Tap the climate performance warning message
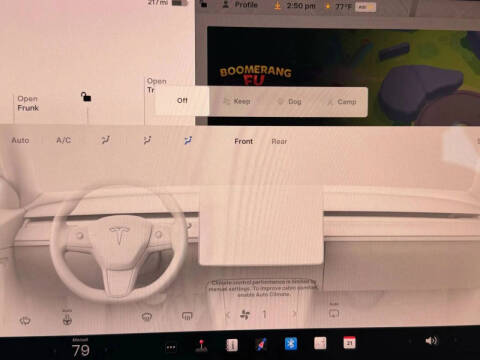The height and width of the screenshot is (360, 480). tap(263, 288)
